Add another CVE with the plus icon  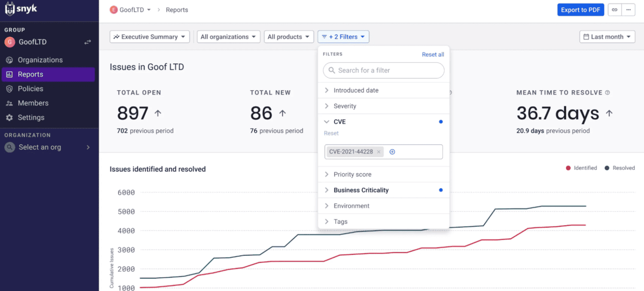[x=393, y=152]
